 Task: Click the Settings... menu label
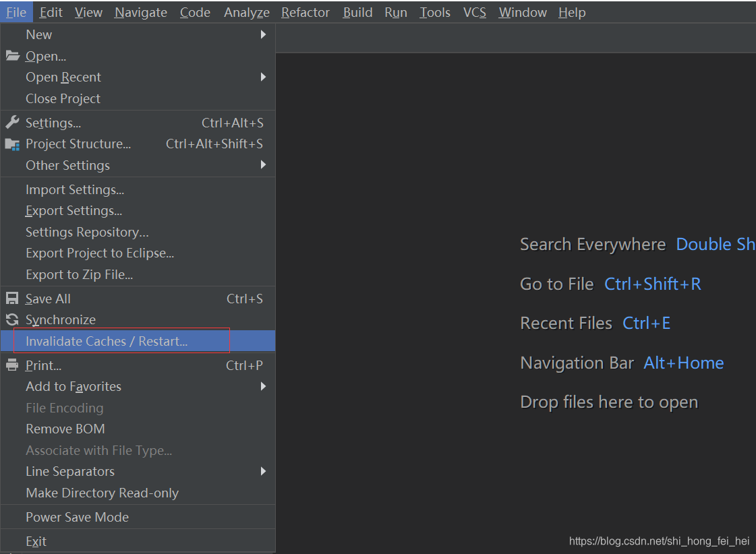point(53,123)
